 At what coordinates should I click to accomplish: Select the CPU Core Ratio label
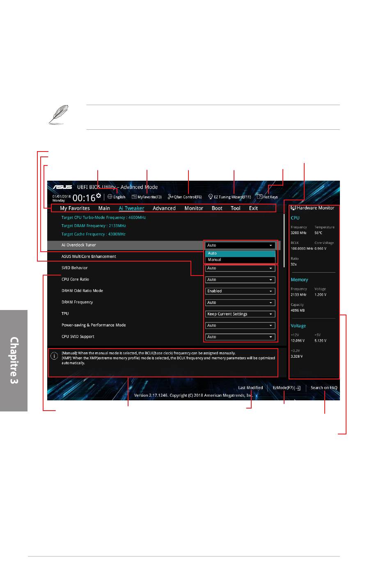coord(75,280)
